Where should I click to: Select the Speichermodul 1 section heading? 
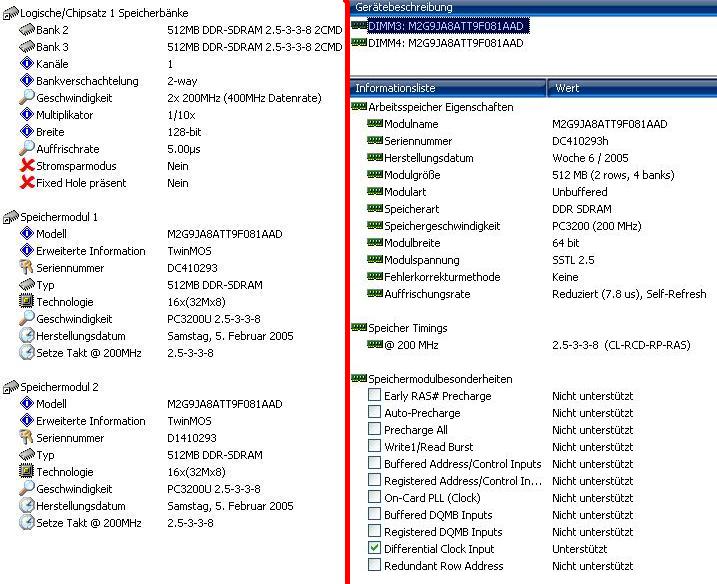(59, 217)
